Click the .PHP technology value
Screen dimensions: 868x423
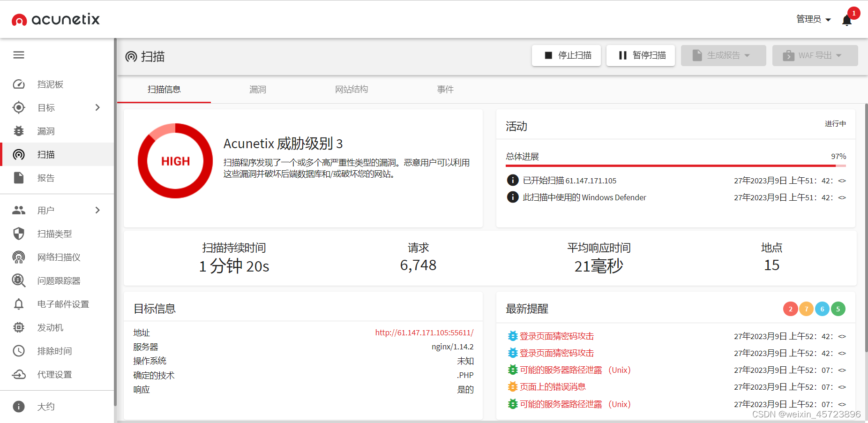[465, 375]
